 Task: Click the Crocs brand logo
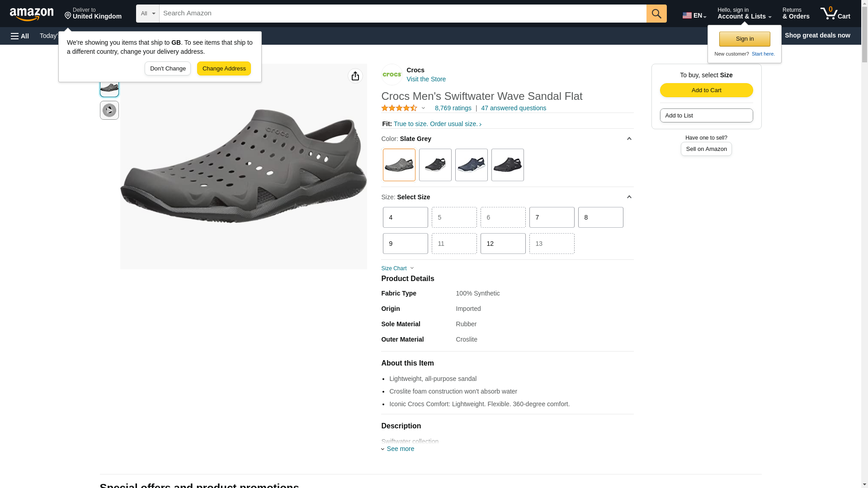392,75
